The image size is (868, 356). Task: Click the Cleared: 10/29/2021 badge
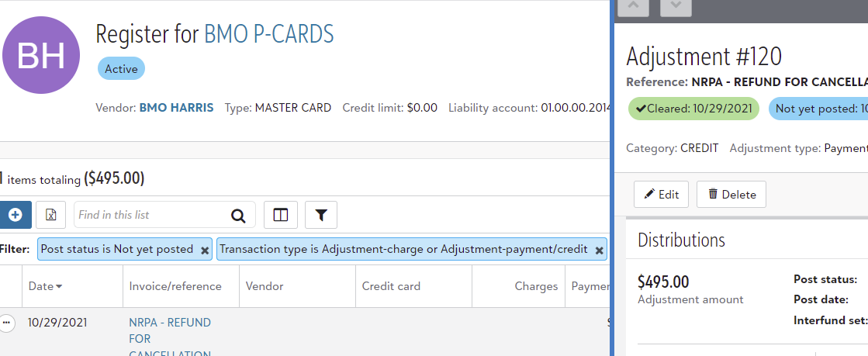[x=693, y=109]
